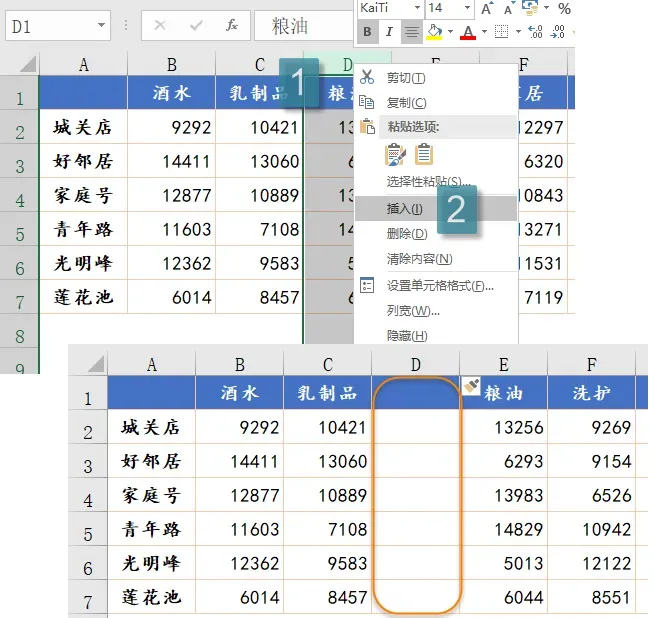Image resolution: width=654 pixels, height=618 pixels.
Task: Click the Paste Options clipboard icon
Action: pyautogui.click(x=367, y=127)
